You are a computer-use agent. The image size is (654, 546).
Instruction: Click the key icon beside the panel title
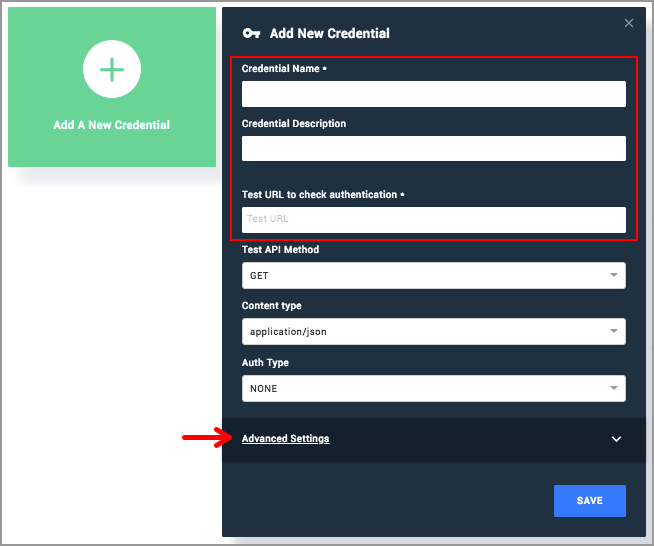coord(252,33)
